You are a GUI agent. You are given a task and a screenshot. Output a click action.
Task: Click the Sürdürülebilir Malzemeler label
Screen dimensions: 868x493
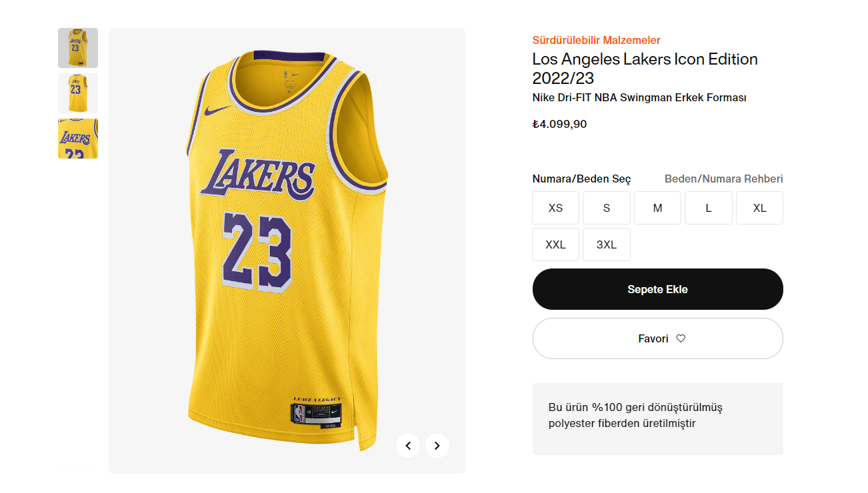596,40
